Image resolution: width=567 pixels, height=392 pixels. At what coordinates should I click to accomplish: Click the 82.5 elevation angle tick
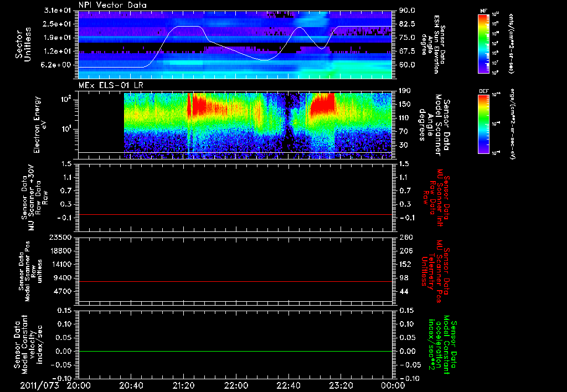(x=407, y=24)
